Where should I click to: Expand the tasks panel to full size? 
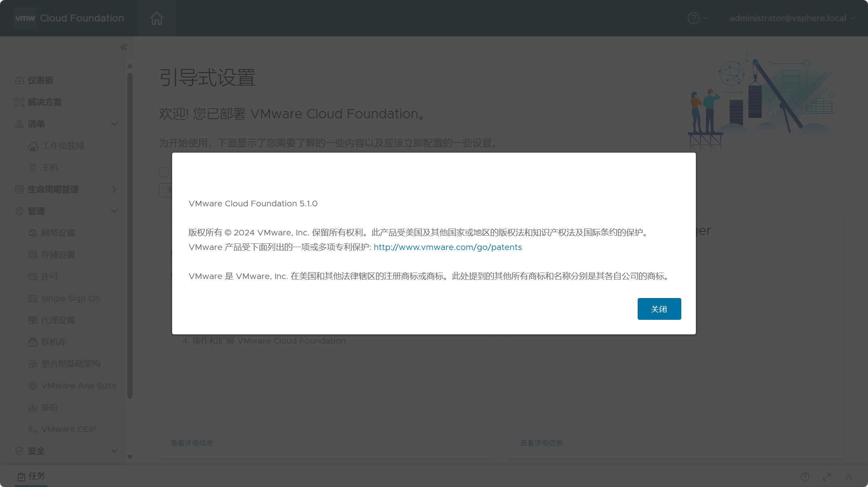[827, 477]
